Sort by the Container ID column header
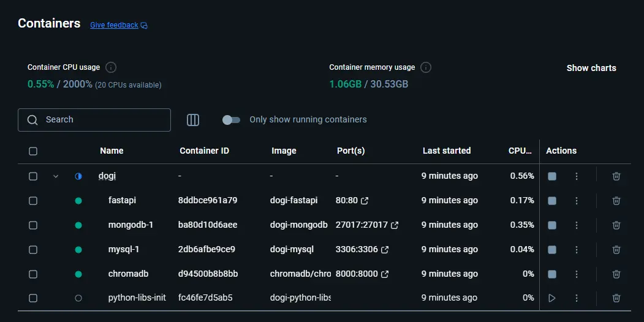The width and height of the screenshot is (644, 322). click(204, 151)
